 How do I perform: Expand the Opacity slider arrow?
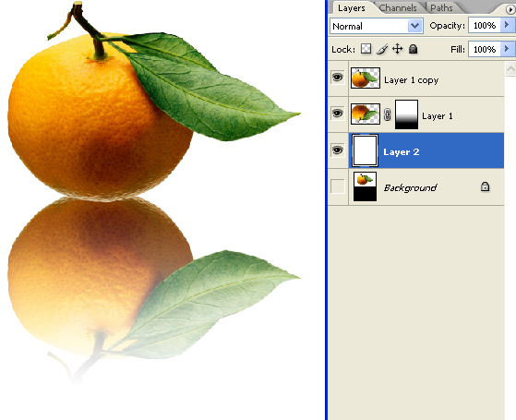tap(508, 25)
